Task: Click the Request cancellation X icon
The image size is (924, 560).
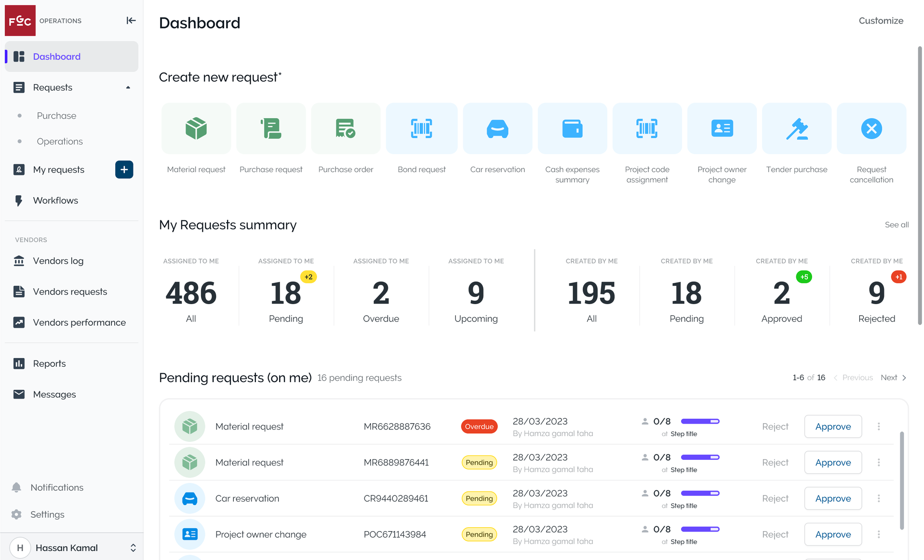Action: 871,129
